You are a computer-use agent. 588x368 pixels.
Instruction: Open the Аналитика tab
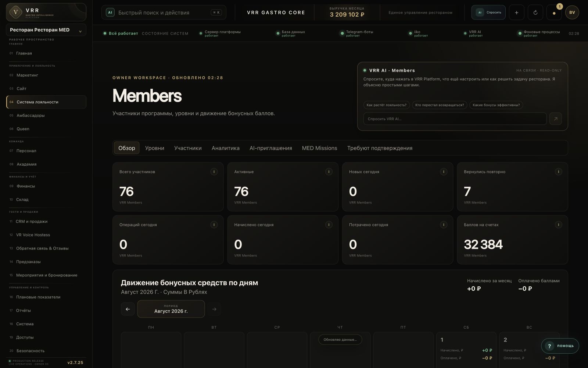[226, 148]
